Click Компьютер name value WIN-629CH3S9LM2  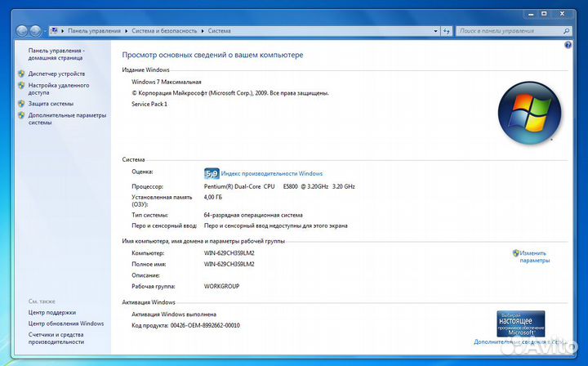pos(229,253)
